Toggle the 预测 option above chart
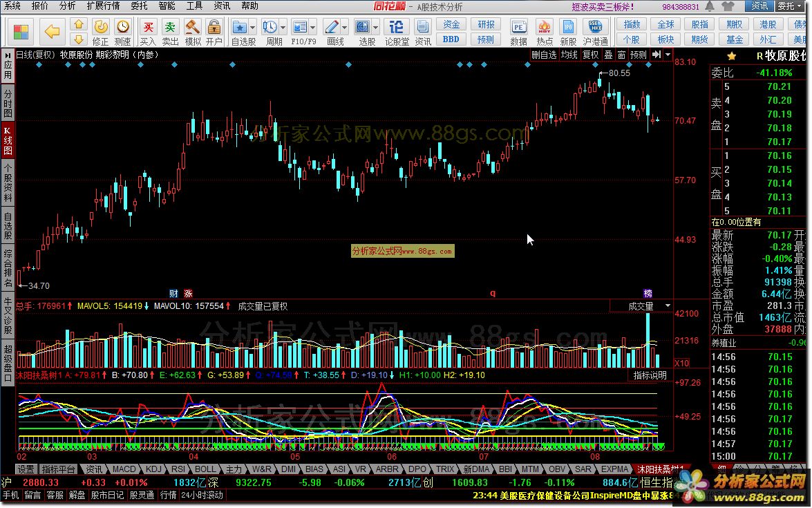812x508 pixels. (x=638, y=55)
